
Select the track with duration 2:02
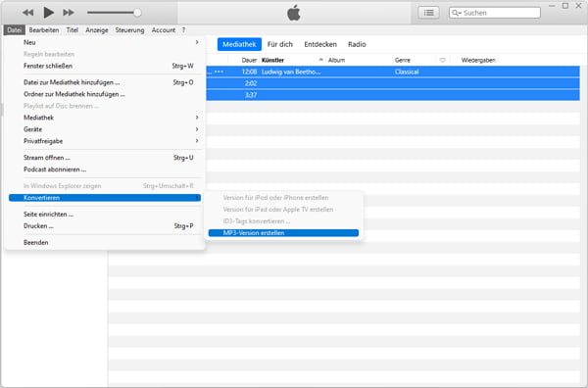[x=393, y=83]
